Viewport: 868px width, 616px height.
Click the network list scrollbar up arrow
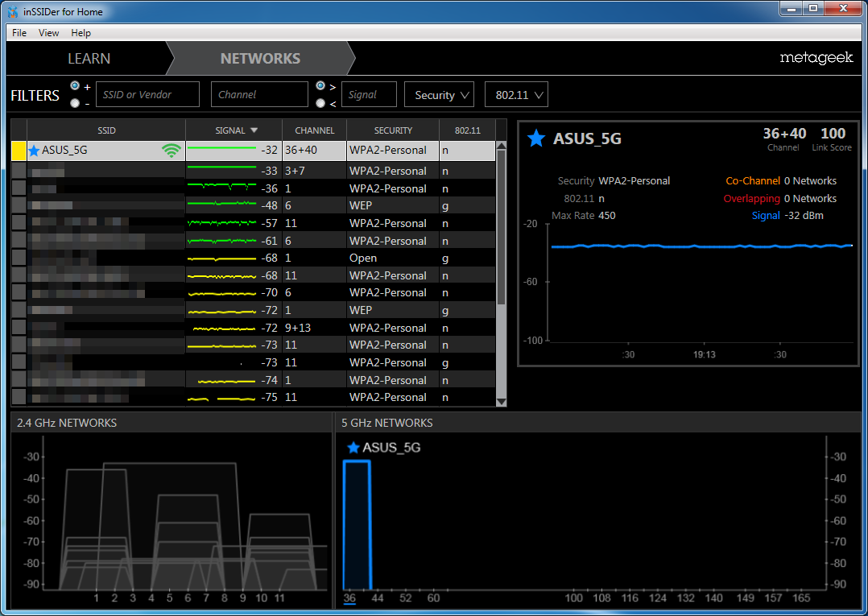click(x=502, y=146)
